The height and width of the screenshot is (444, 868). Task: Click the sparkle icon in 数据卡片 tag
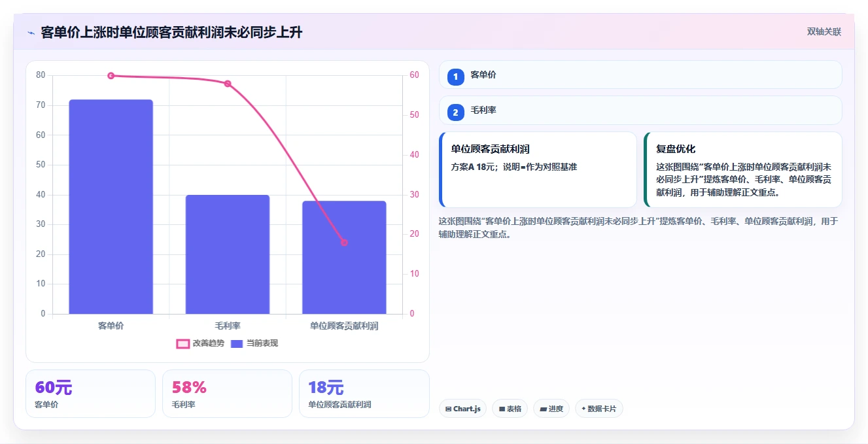coord(583,409)
